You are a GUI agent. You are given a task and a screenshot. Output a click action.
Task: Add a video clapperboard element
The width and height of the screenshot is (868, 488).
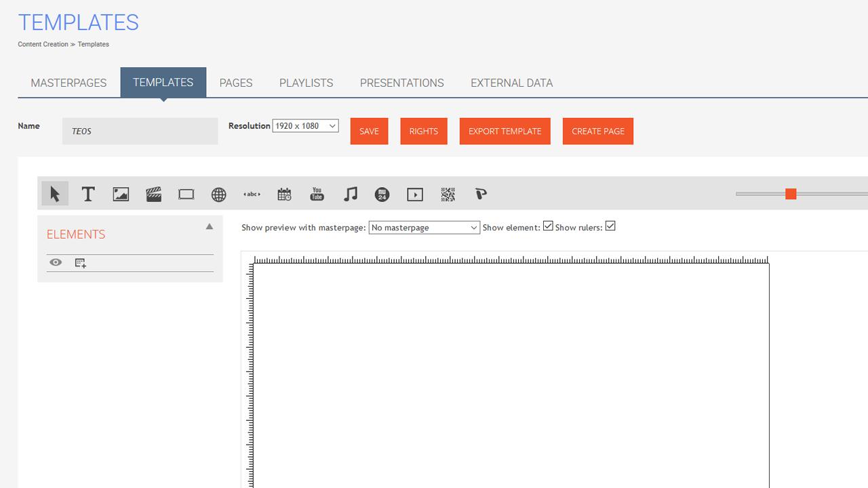pyautogui.click(x=154, y=195)
